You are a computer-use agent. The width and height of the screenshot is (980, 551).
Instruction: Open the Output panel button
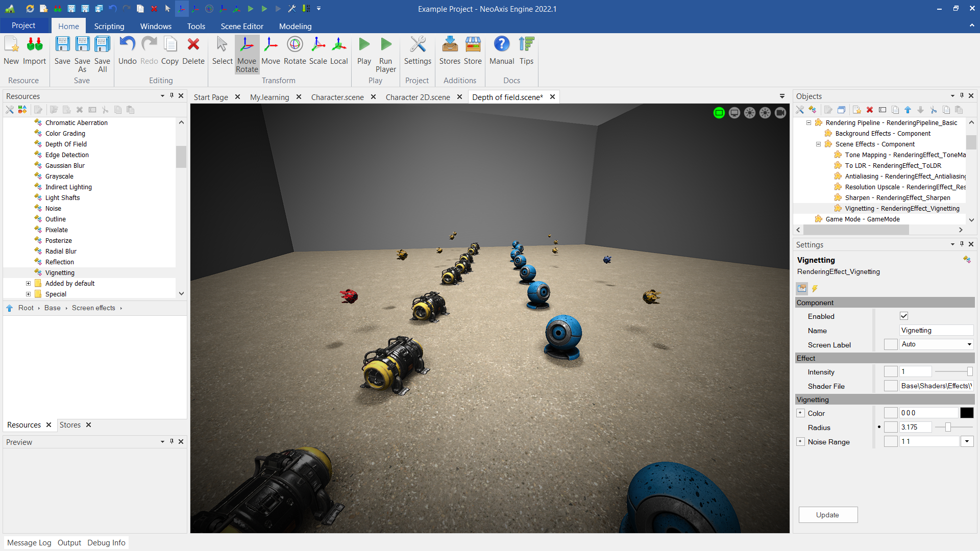(69, 543)
